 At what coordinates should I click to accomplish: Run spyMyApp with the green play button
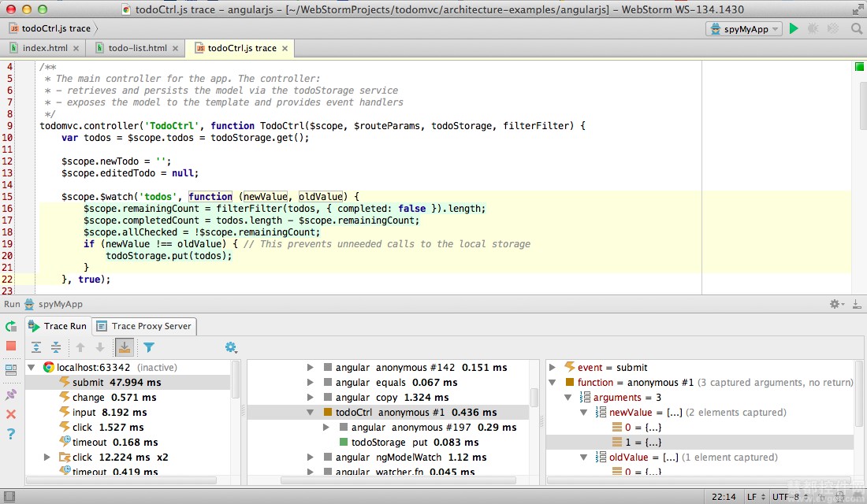(x=793, y=28)
